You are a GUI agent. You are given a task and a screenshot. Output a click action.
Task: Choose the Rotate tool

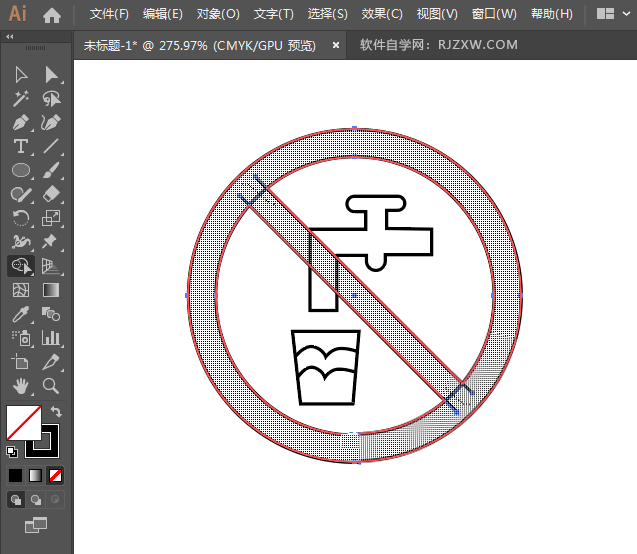coord(20,218)
